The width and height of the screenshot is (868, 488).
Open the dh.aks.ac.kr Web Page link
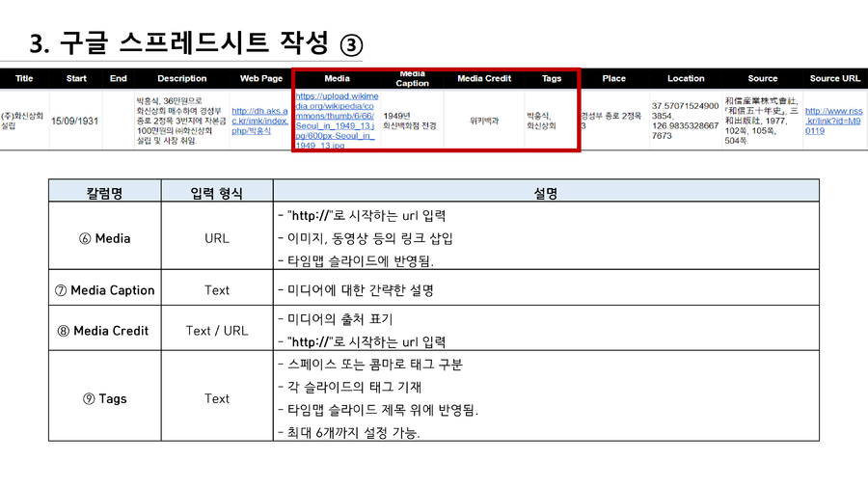click(259, 121)
